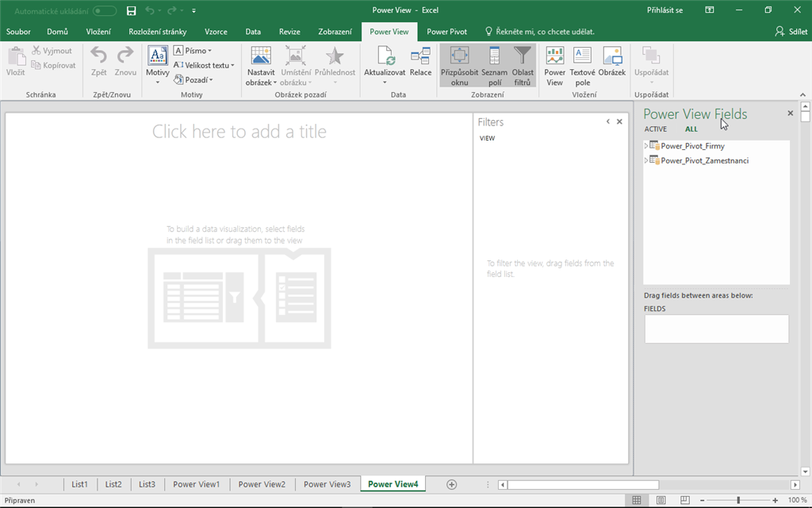
Task: Collapse the Filters pane with the chevron
Action: point(607,121)
